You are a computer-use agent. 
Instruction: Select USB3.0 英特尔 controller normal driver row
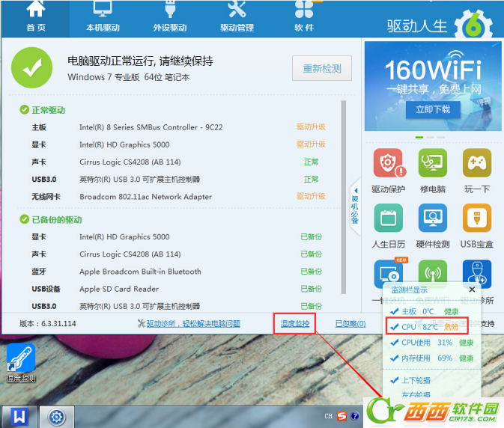tap(178, 179)
